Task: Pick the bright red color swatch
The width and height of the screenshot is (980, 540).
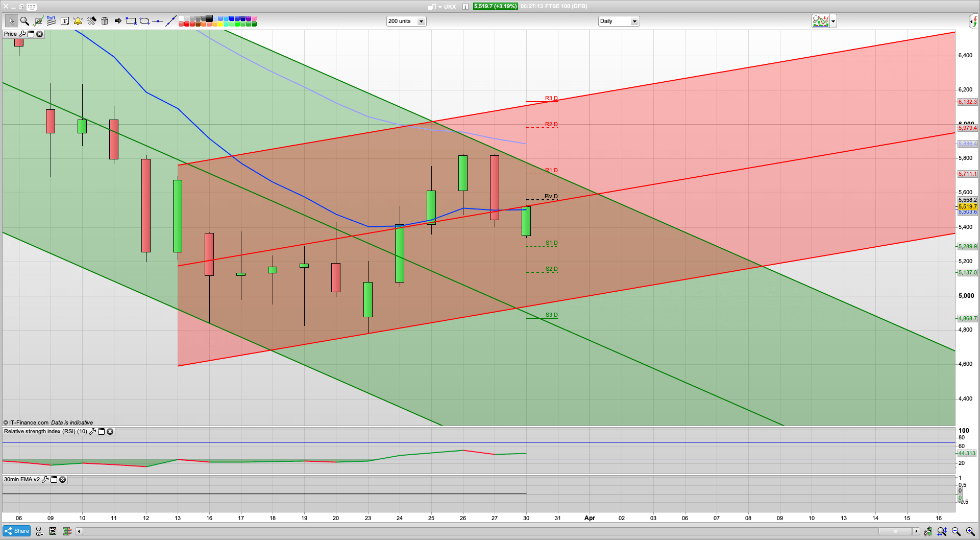Action: [187, 24]
